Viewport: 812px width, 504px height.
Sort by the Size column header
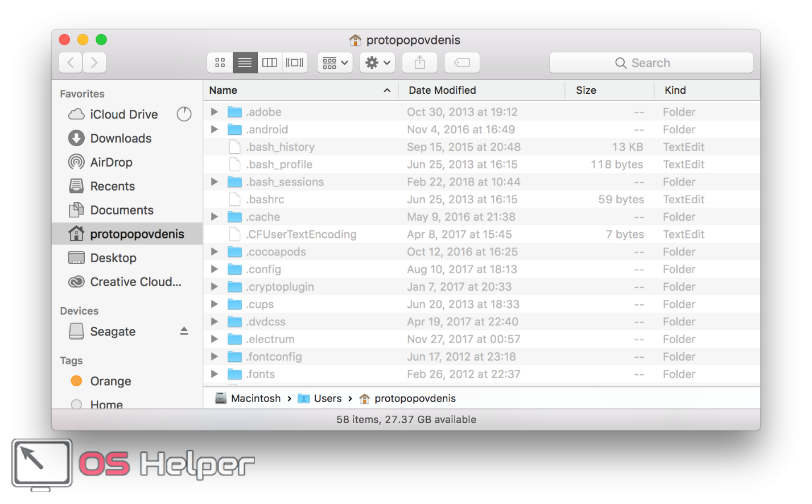point(586,90)
